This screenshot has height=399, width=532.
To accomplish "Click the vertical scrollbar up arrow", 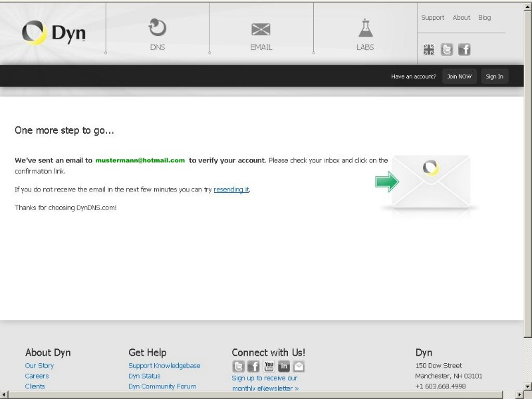I will pyautogui.click(x=527, y=5).
